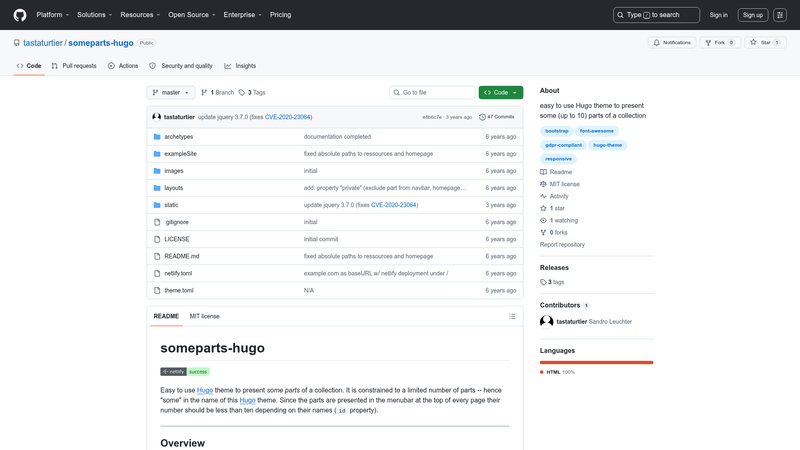Click the font-awesome topic tag

[x=597, y=131]
